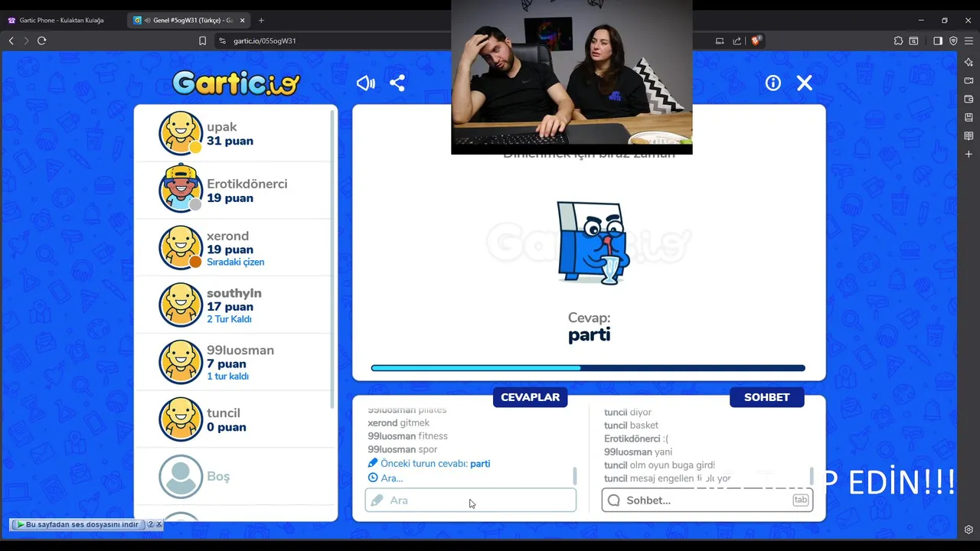The height and width of the screenshot is (551, 980).
Task: Click the round timer progress bar
Action: (588, 368)
